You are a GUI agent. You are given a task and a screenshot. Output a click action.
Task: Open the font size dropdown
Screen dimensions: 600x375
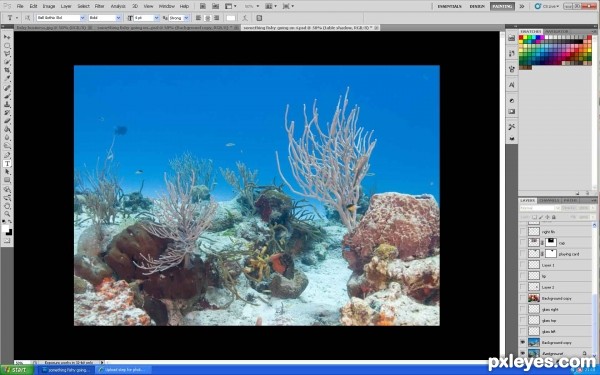(156, 18)
